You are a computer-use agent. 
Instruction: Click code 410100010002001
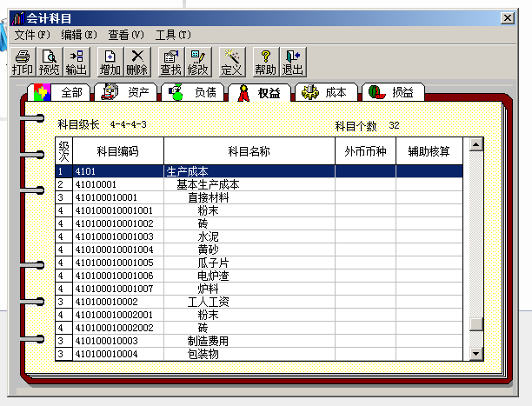click(115, 315)
